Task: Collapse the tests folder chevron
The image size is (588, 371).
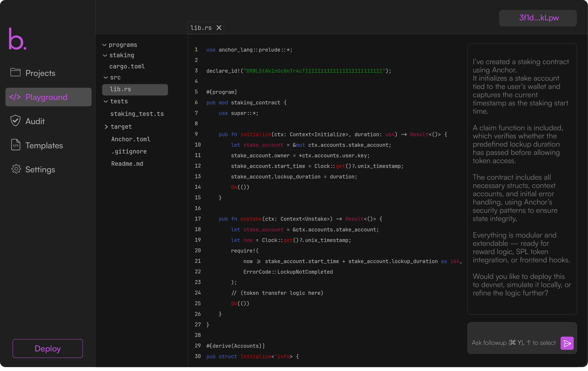Action: coord(106,101)
